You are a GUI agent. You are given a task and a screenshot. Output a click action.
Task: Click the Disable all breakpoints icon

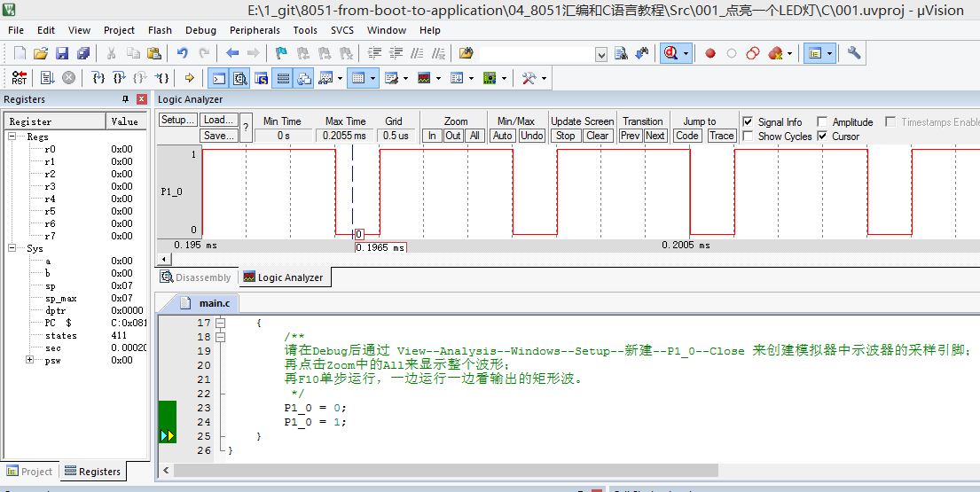click(x=753, y=54)
